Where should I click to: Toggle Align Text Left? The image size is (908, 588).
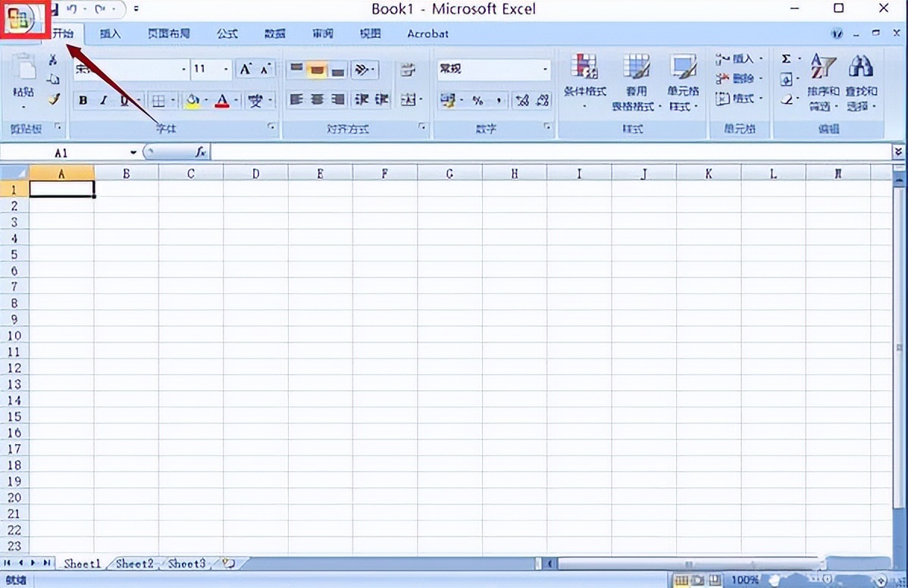[296, 100]
